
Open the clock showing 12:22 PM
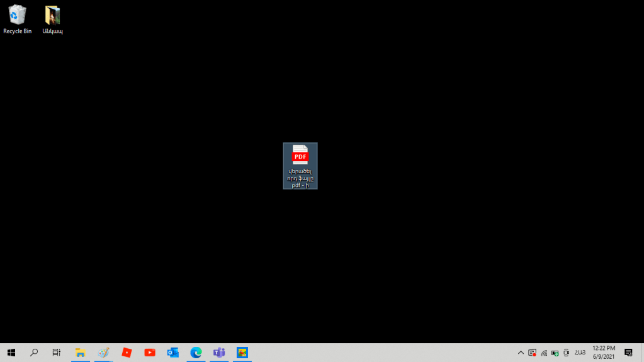603,353
